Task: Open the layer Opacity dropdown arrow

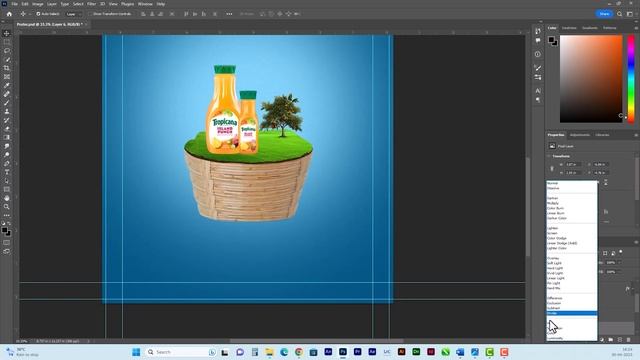Action: pyautogui.click(x=620, y=262)
